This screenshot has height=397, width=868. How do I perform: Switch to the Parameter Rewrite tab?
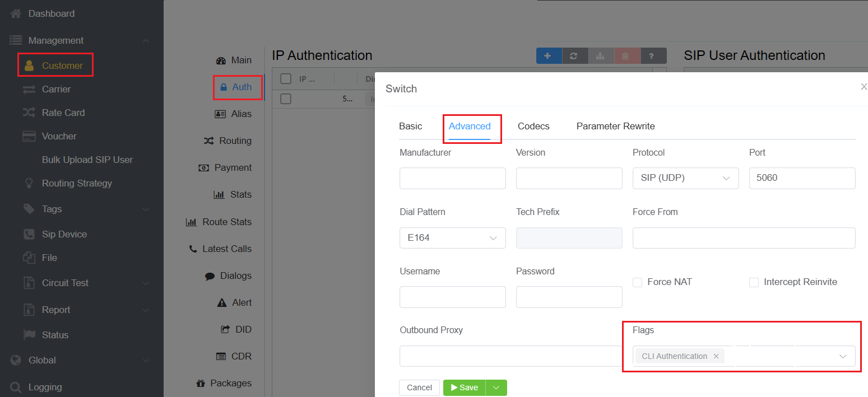click(x=615, y=126)
